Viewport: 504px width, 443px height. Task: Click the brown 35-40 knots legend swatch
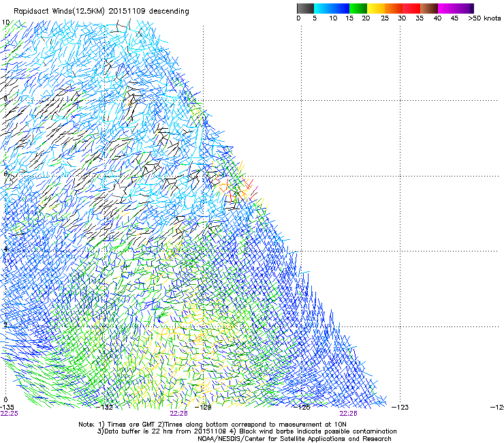tap(429, 8)
